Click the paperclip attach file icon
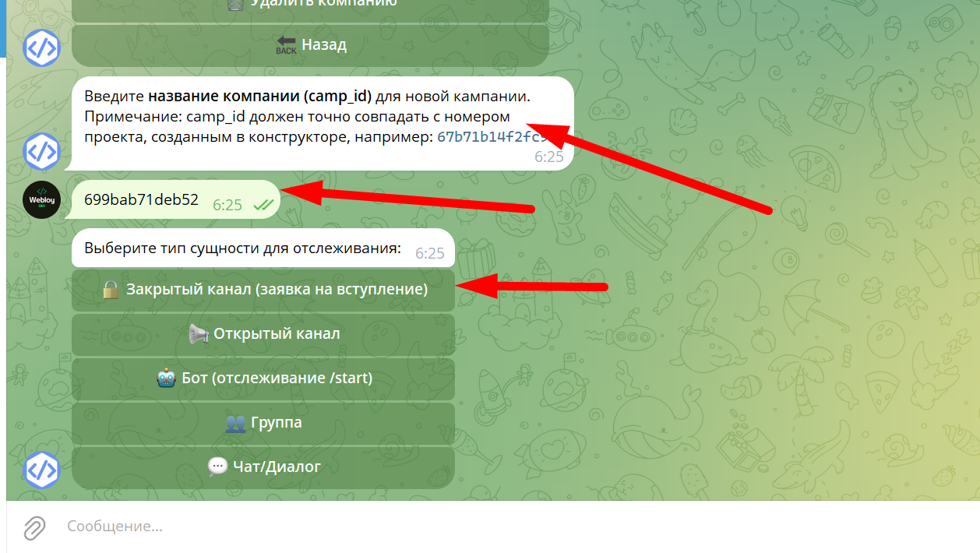Screen dimensions: 980x553 click(33, 527)
